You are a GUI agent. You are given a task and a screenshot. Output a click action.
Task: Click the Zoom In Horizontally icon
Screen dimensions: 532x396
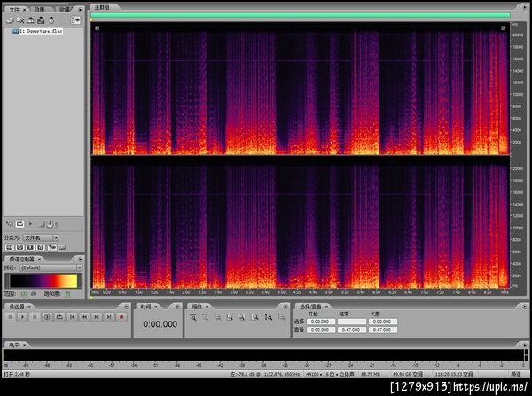(192, 317)
